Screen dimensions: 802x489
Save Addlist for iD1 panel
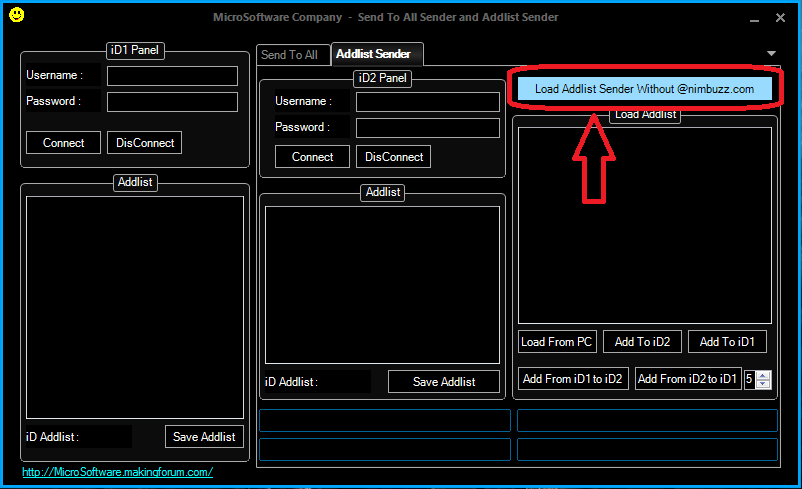tap(204, 437)
